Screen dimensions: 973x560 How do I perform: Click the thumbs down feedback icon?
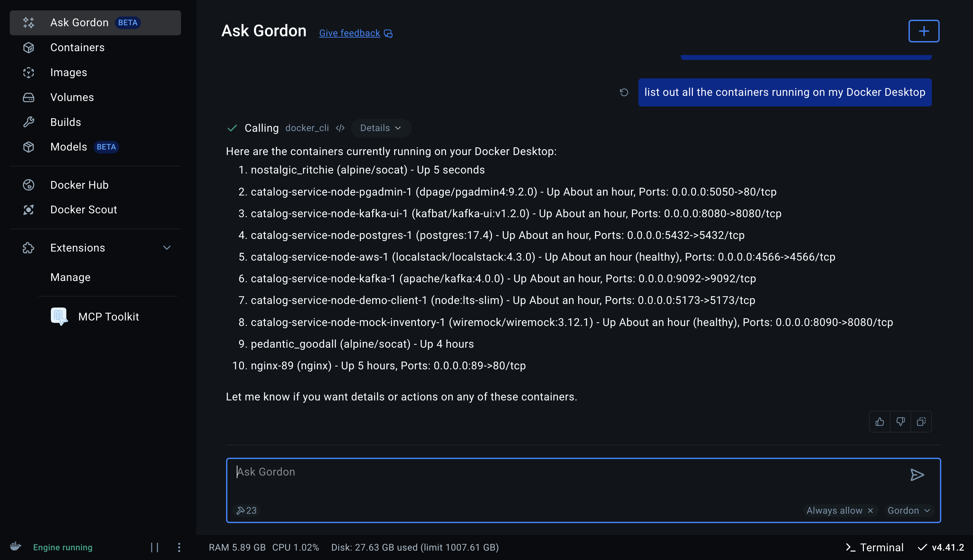click(x=900, y=422)
